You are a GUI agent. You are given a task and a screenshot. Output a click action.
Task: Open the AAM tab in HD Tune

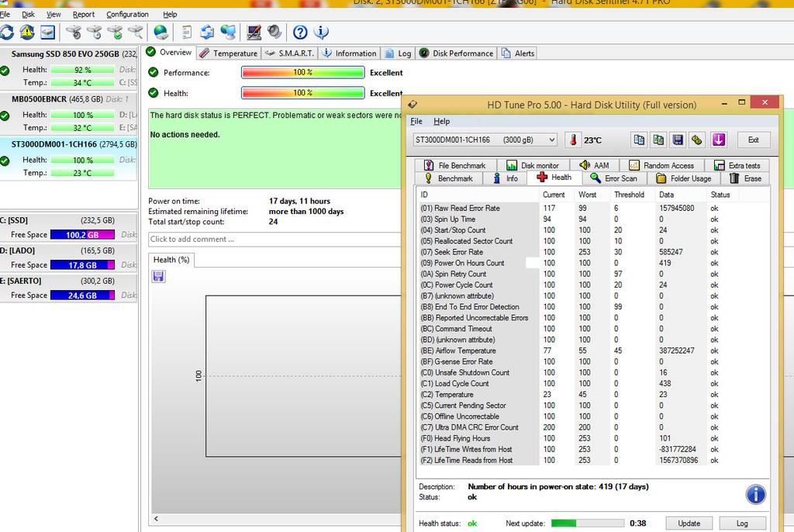[595, 165]
